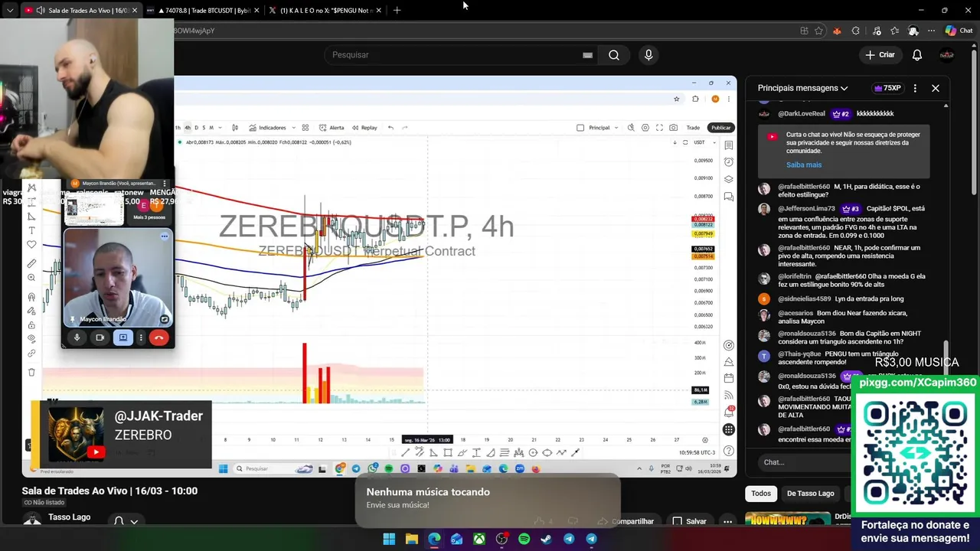The height and width of the screenshot is (551, 980).
Task: Select the rectangle shape tool in bottom toolbar
Action: (448, 453)
